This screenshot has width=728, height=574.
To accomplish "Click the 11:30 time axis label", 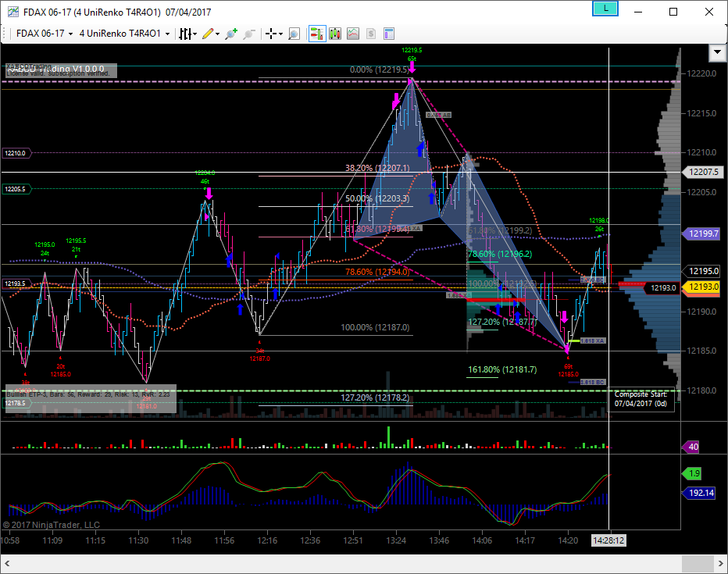I will click(x=138, y=540).
